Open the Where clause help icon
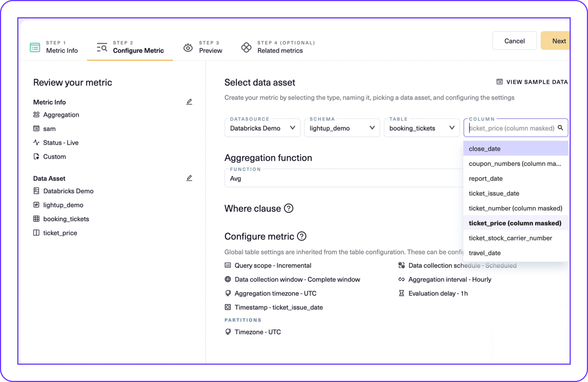588x382 pixels. point(289,209)
